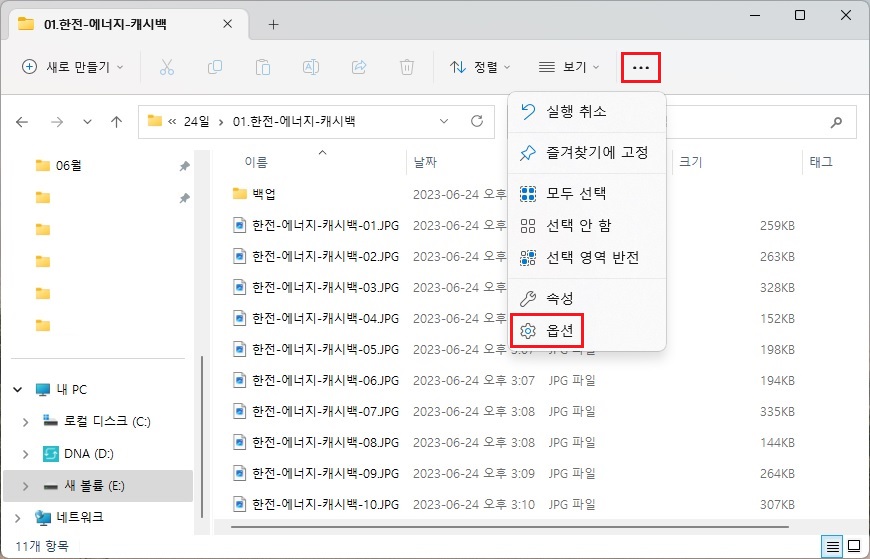Open the three-dots See more menu
The image size is (870, 559).
[640, 67]
